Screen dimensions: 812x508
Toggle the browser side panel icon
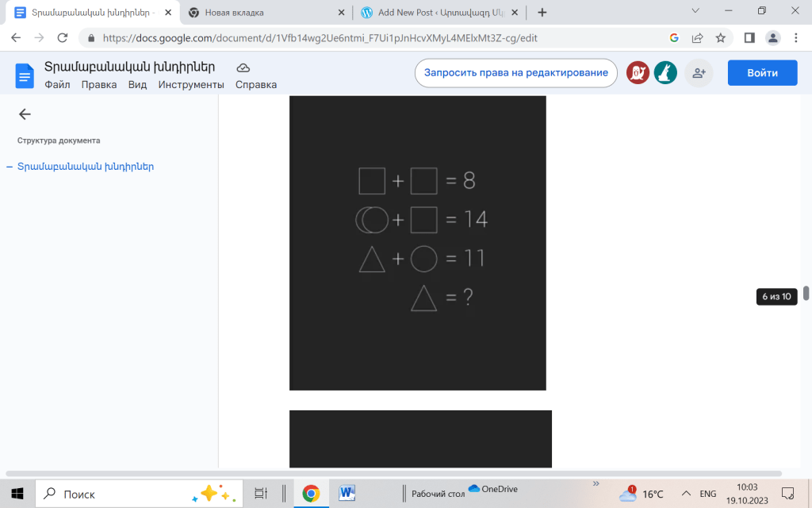tap(749, 38)
